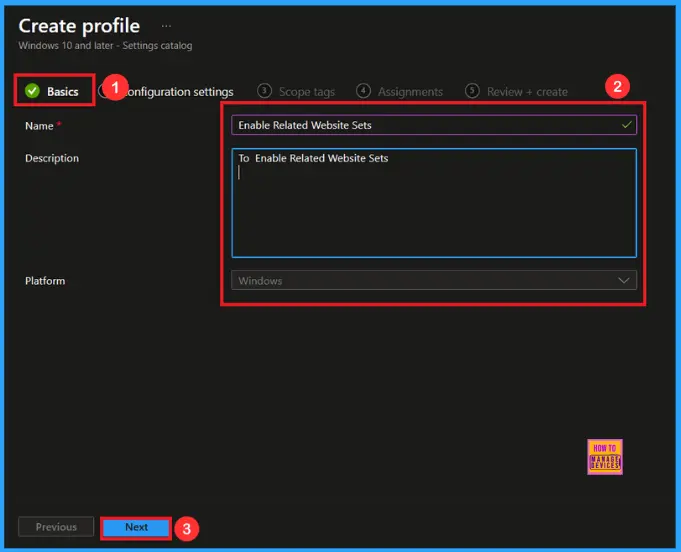Viewport: 681px width, 552px height.
Task: Click the Next button
Action: tap(136, 527)
